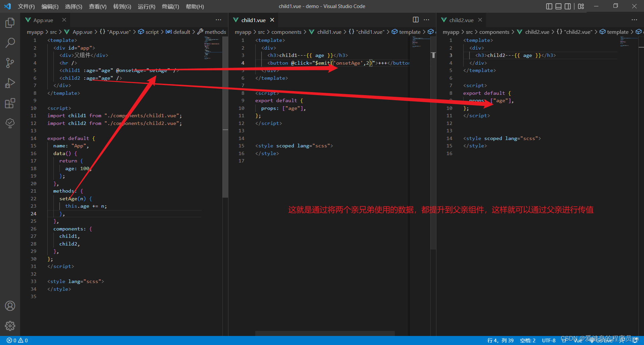
Task: Open the Source Control view
Action: coord(10,63)
